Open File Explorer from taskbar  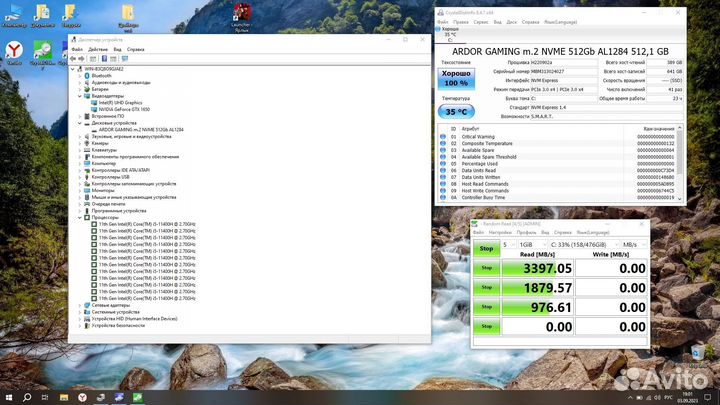(x=64, y=397)
